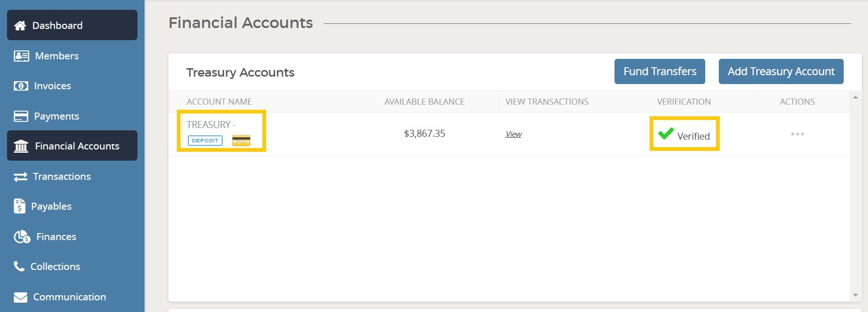868x312 pixels.
Task: Click the Financial Accounts bank icon
Action: (x=21, y=146)
